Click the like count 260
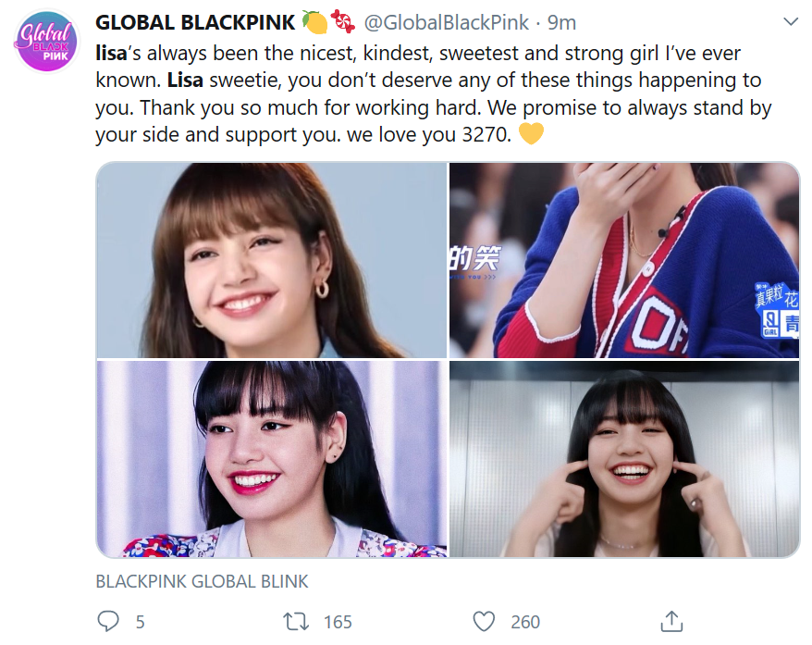 (x=525, y=622)
